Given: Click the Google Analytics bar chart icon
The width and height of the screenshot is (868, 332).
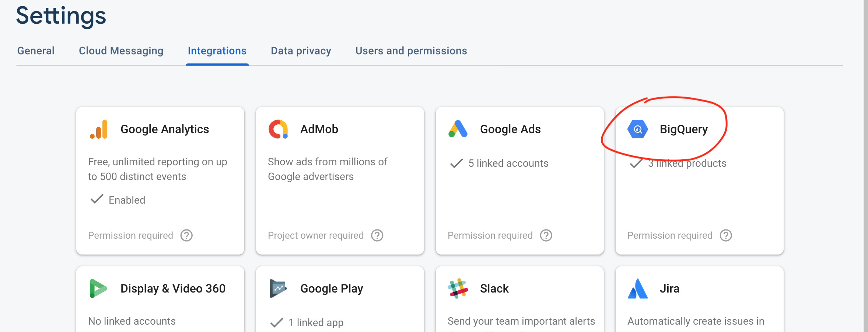Looking at the screenshot, I should click(x=98, y=129).
